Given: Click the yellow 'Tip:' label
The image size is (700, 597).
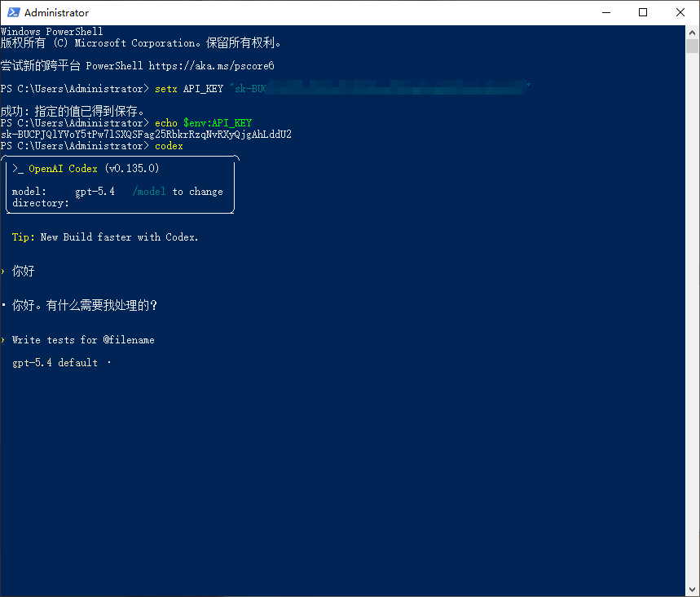Looking at the screenshot, I should [23, 237].
